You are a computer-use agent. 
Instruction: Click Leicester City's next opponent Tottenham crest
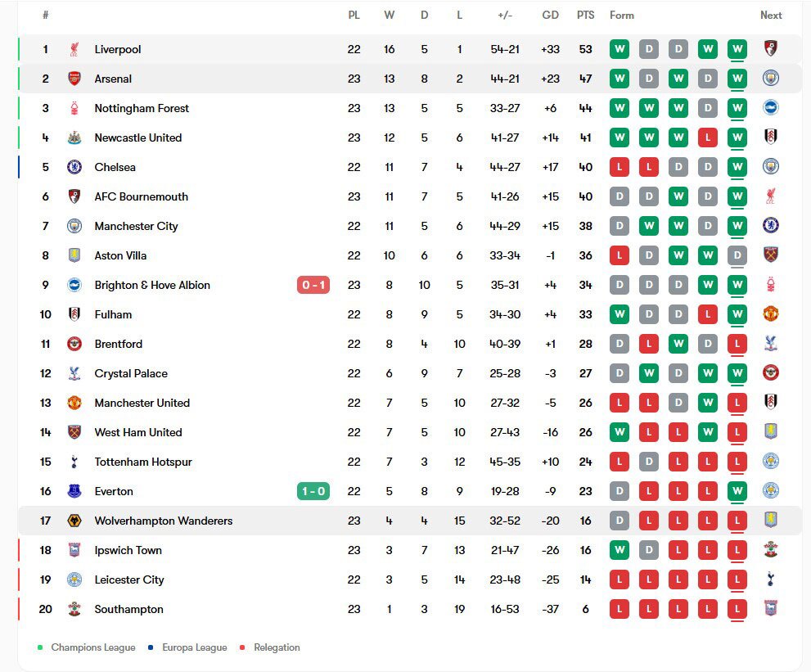click(771, 580)
